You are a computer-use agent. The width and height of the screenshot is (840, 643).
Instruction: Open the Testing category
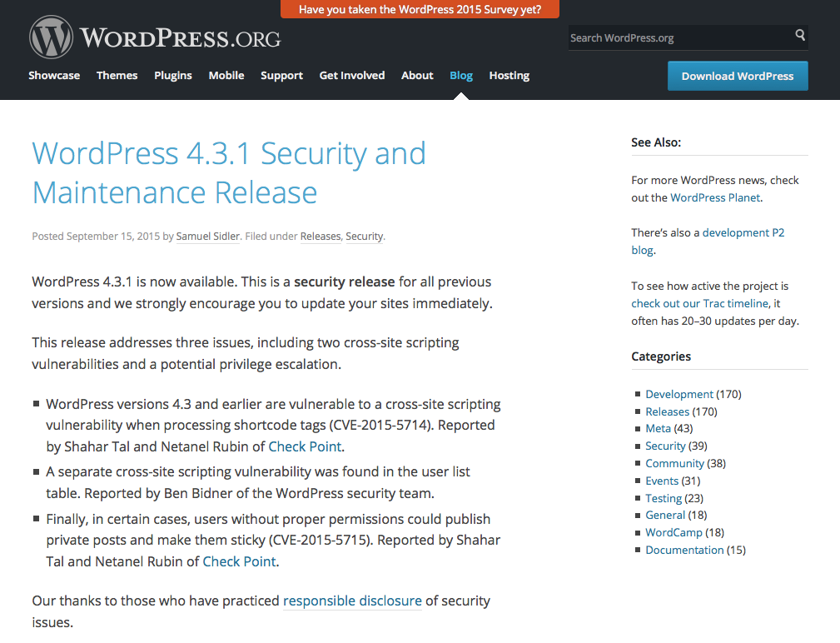[664, 498]
